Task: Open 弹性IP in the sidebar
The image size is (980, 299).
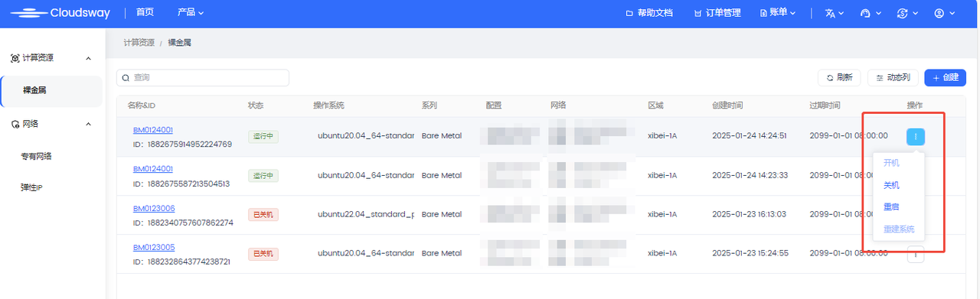Action: [31, 188]
